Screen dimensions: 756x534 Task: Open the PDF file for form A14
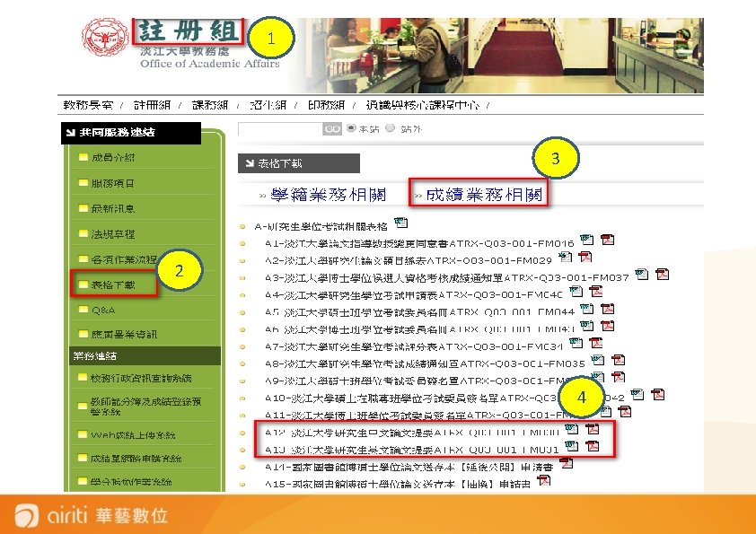pyautogui.click(x=567, y=463)
